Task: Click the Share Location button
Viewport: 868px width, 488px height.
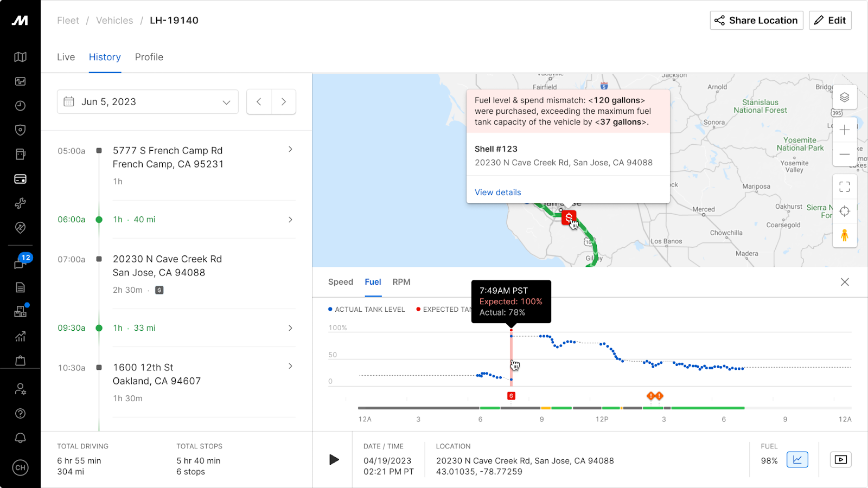Action: click(756, 21)
